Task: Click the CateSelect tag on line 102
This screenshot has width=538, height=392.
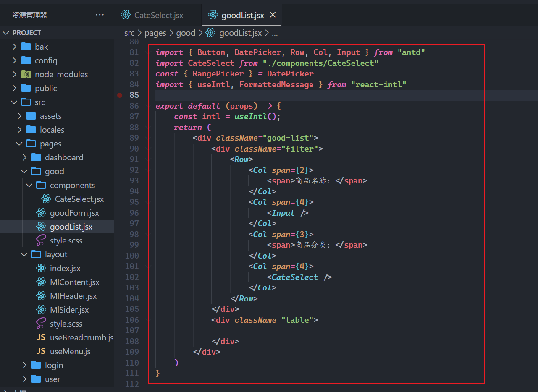Action: coord(295,277)
